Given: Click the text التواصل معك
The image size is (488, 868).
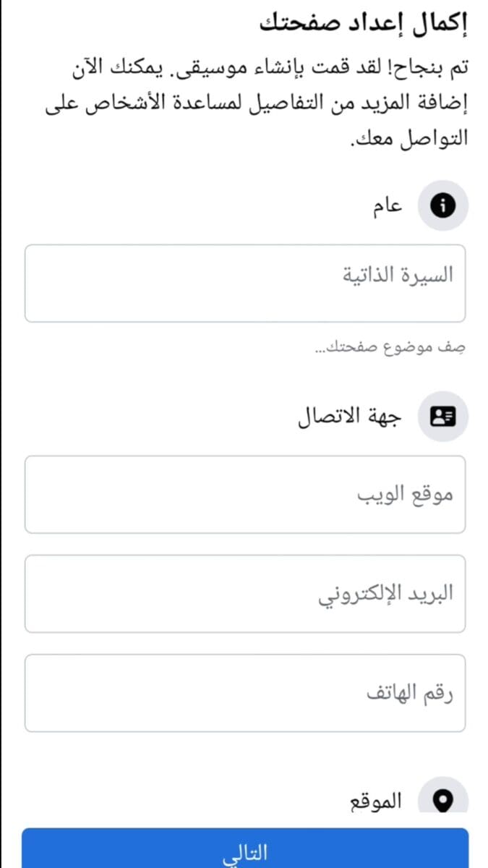Looking at the screenshot, I should click(410, 136).
